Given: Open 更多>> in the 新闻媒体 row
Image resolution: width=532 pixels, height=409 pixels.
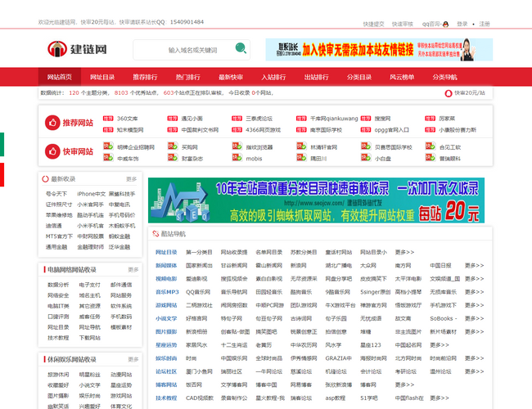Looking at the screenshot, I should pos(474,266).
